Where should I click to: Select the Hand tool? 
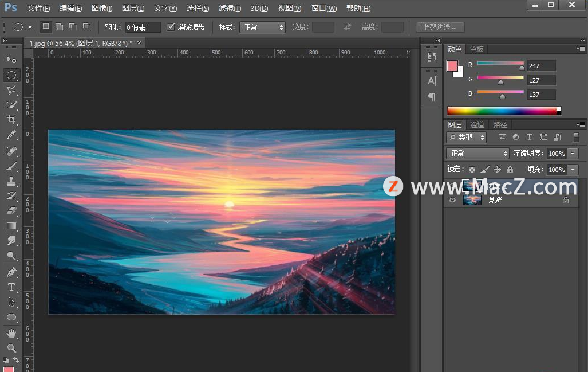tap(11, 334)
